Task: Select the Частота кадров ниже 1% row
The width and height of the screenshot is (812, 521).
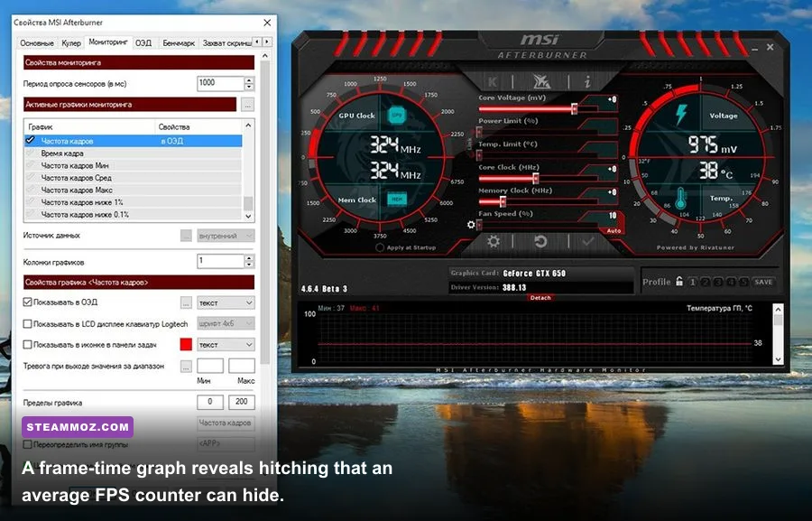Action: (134, 202)
